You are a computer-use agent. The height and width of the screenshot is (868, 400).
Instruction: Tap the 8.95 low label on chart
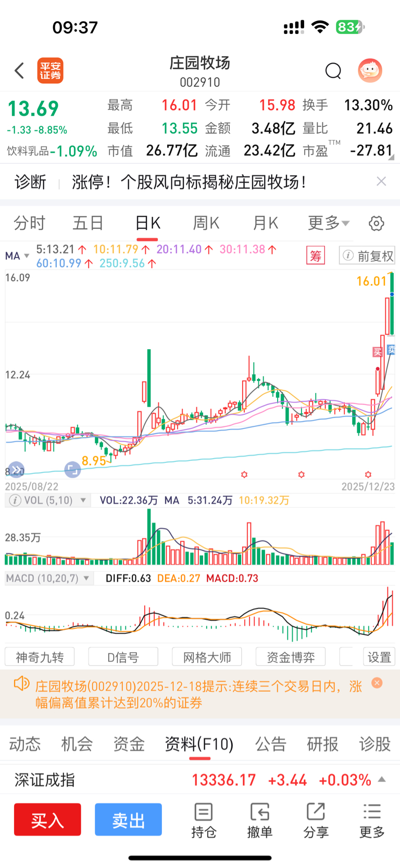coord(94,461)
